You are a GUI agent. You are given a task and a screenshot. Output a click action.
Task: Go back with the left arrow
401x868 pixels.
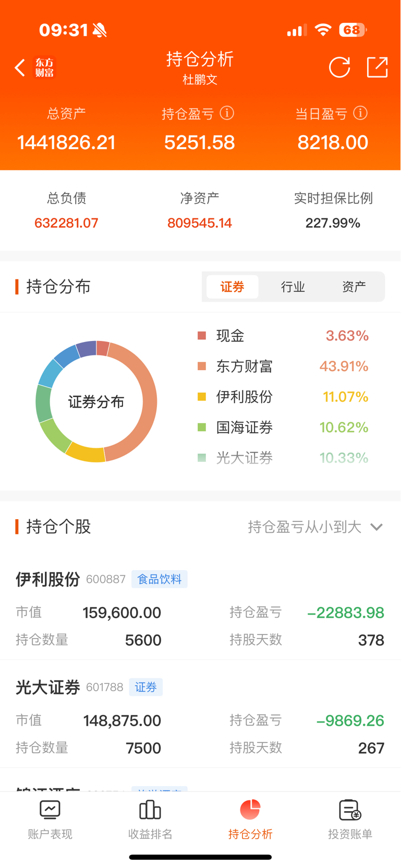pos(20,68)
